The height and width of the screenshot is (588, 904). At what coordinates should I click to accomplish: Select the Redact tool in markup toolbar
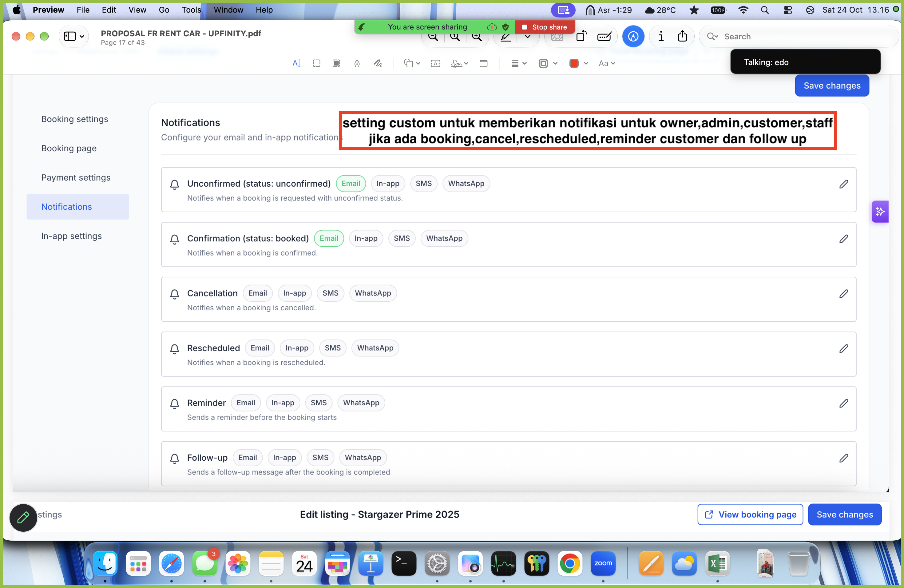336,63
